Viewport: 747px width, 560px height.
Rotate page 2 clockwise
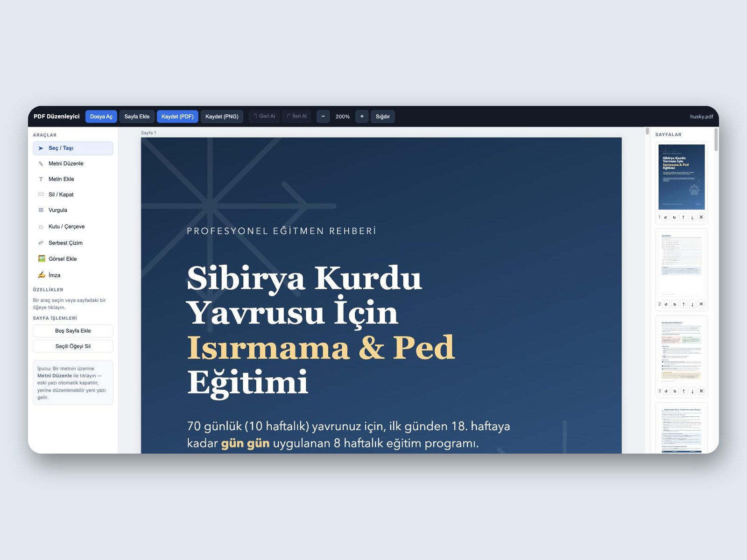point(675,304)
